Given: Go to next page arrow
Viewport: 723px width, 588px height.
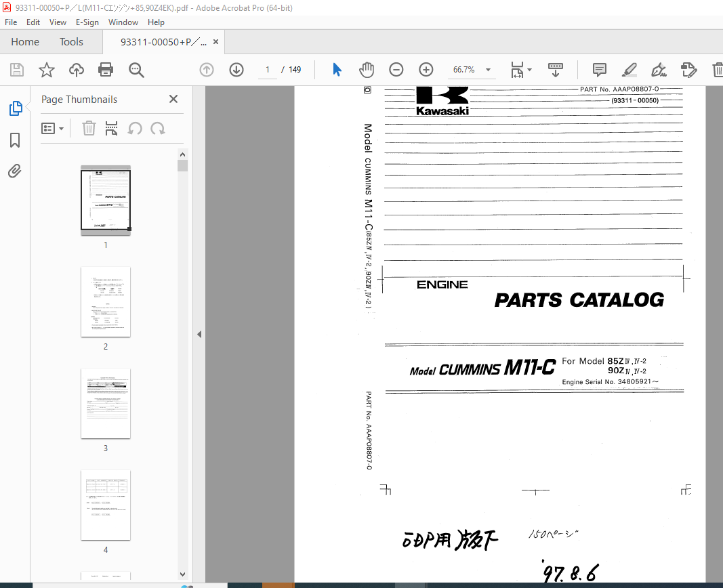Looking at the screenshot, I should (236, 70).
